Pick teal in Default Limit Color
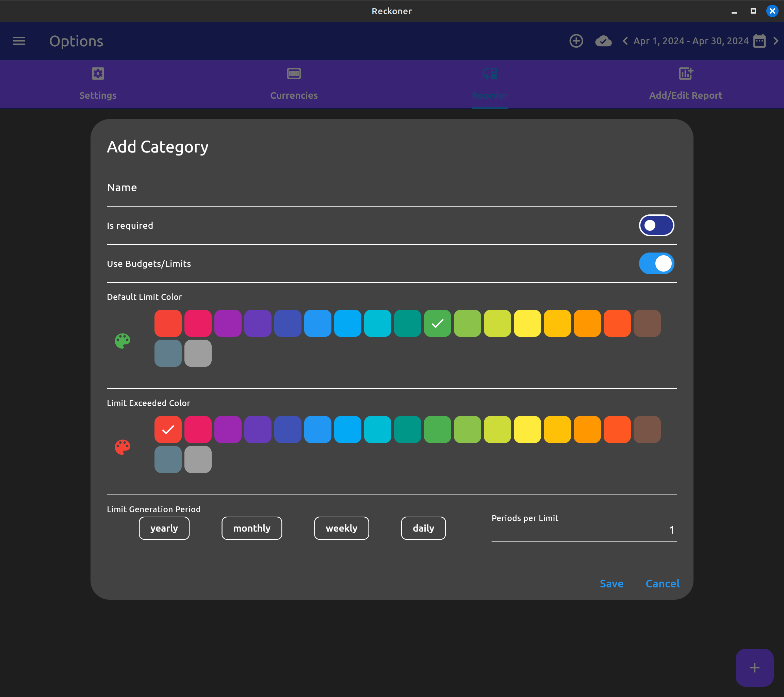This screenshot has width=784, height=697. [407, 323]
